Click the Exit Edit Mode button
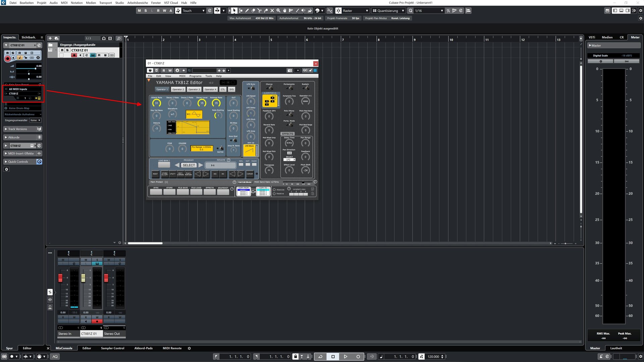The height and width of the screenshot is (362, 644). pos(245,182)
